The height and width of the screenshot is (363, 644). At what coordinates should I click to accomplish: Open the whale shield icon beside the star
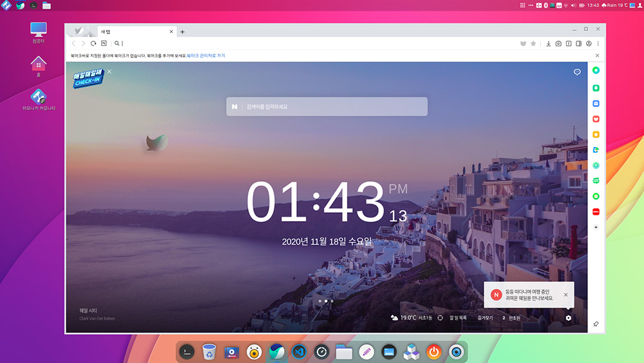coord(523,44)
